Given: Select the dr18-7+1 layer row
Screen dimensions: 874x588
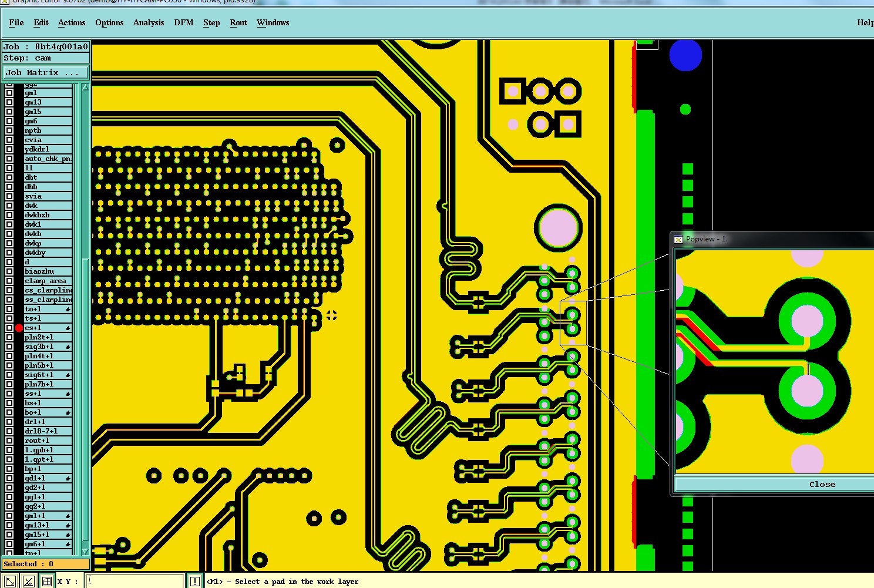Looking at the screenshot, I should [48, 431].
